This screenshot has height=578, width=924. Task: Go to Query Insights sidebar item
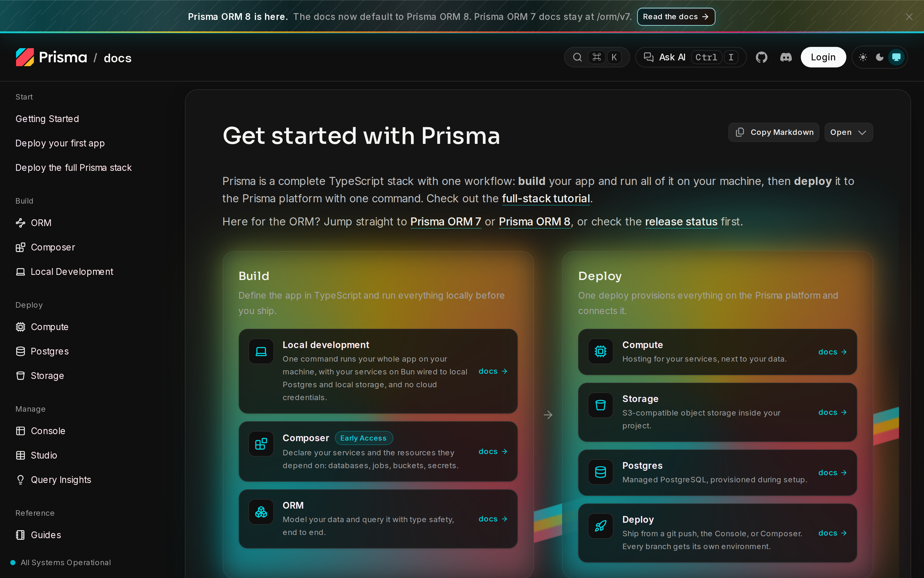coord(61,480)
